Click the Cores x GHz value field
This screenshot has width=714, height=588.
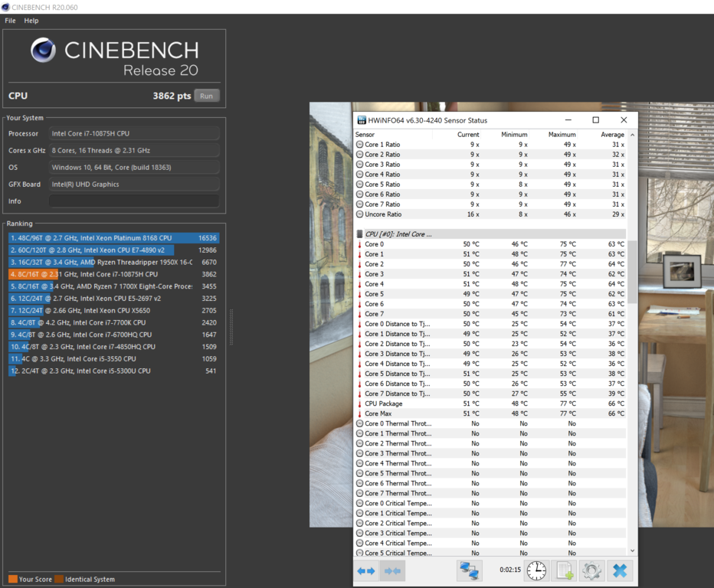point(134,151)
